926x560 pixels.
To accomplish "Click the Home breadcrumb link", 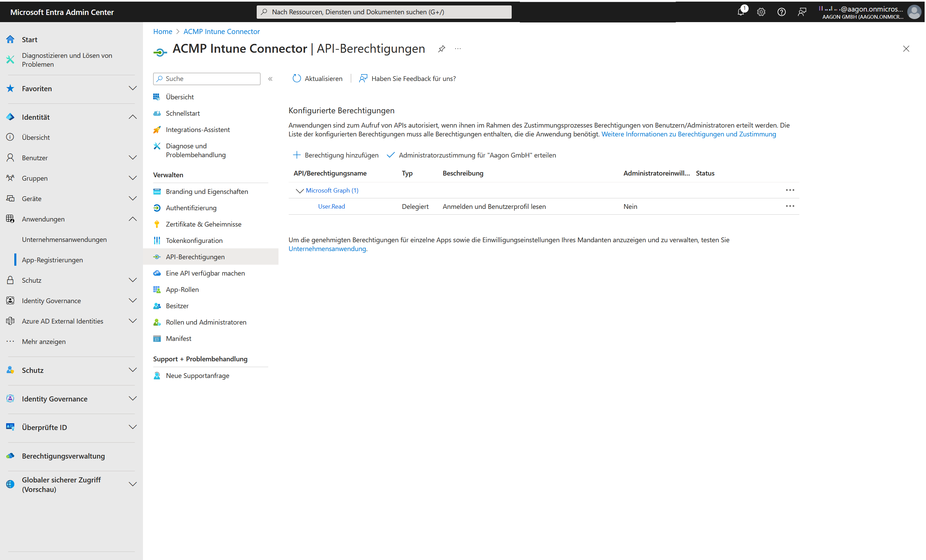I will point(162,32).
